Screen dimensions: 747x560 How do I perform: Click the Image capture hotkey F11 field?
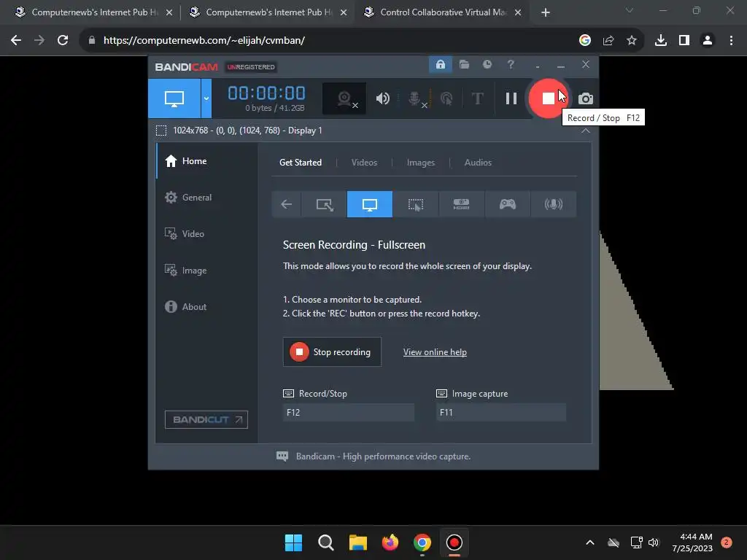(x=501, y=413)
